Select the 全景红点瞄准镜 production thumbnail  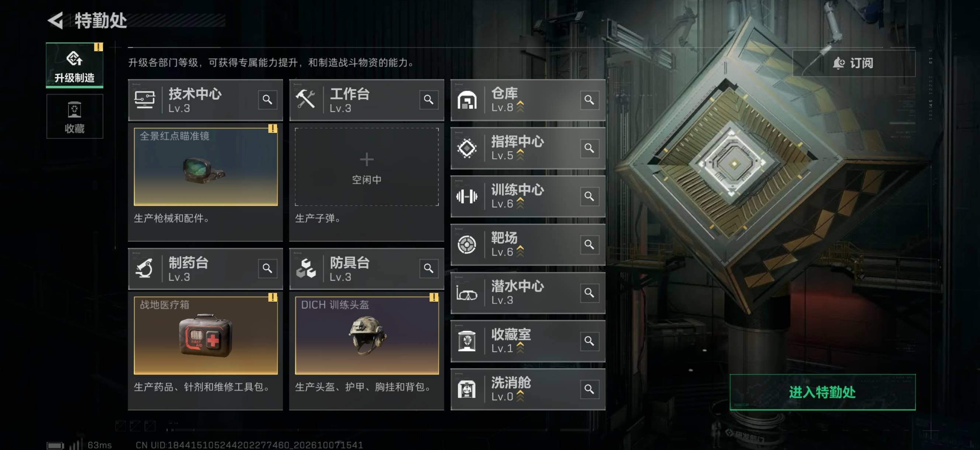click(x=206, y=167)
